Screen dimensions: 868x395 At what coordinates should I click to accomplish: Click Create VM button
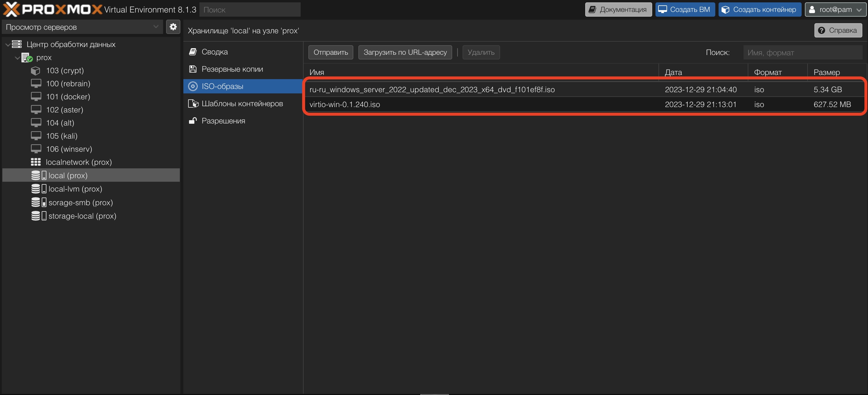(x=685, y=10)
